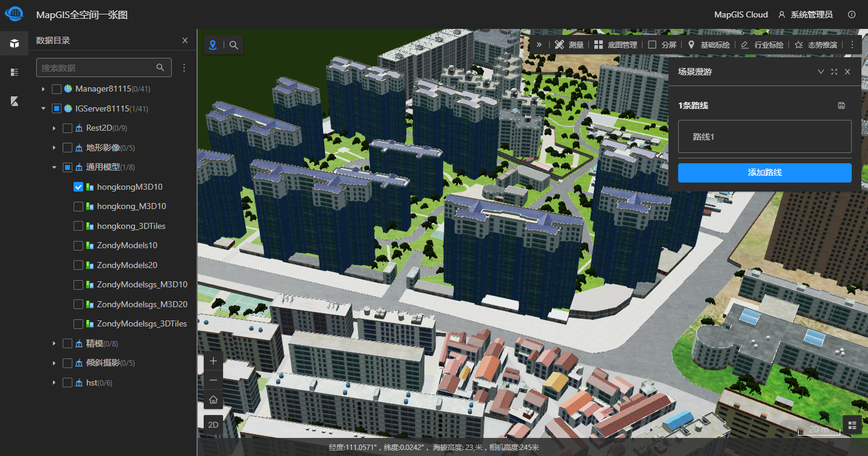Expand the Manager81115 tree node
Screen dimensions: 868x456
43,89
